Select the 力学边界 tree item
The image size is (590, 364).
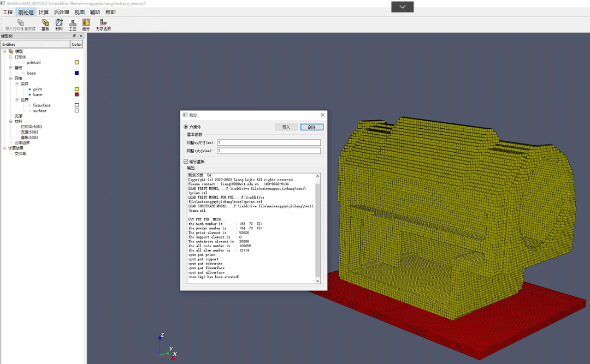(x=22, y=143)
